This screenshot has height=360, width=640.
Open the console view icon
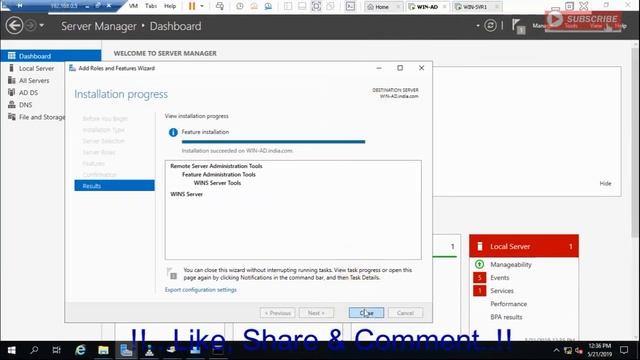pos(350,6)
